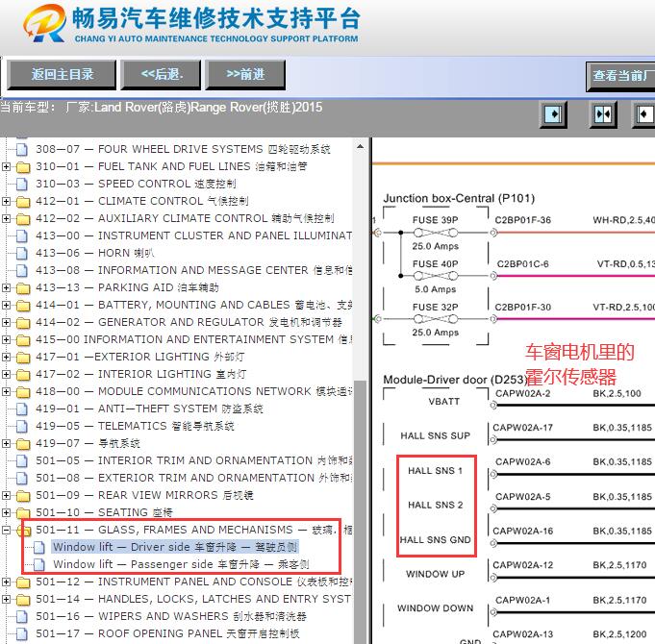Open Window lift — Passenger side page
This screenshot has height=644, width=655.
pos(181,564)
